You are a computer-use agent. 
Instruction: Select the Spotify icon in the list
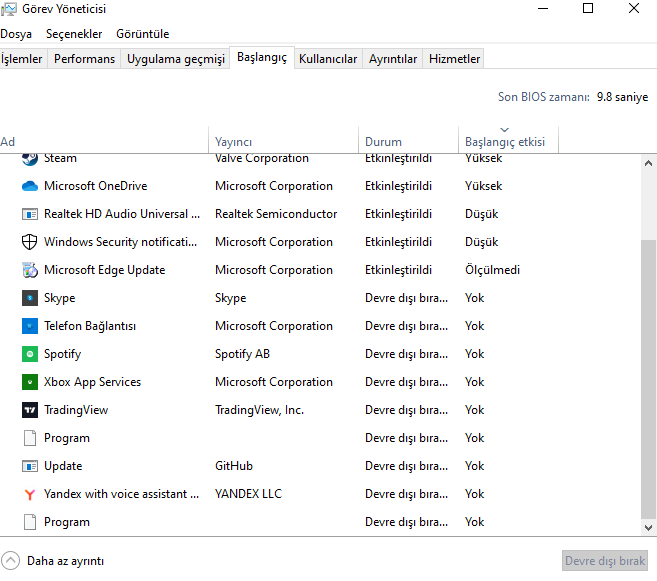pyautogui.click(x=29, y=354)
